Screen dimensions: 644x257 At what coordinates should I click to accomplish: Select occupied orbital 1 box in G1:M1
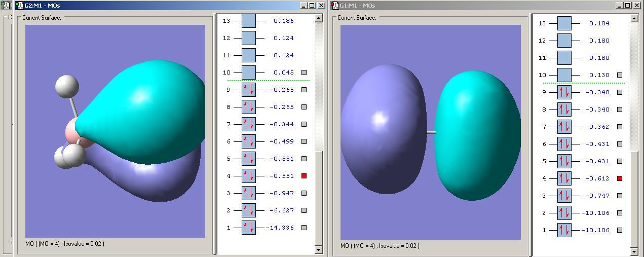pos(564,230)
